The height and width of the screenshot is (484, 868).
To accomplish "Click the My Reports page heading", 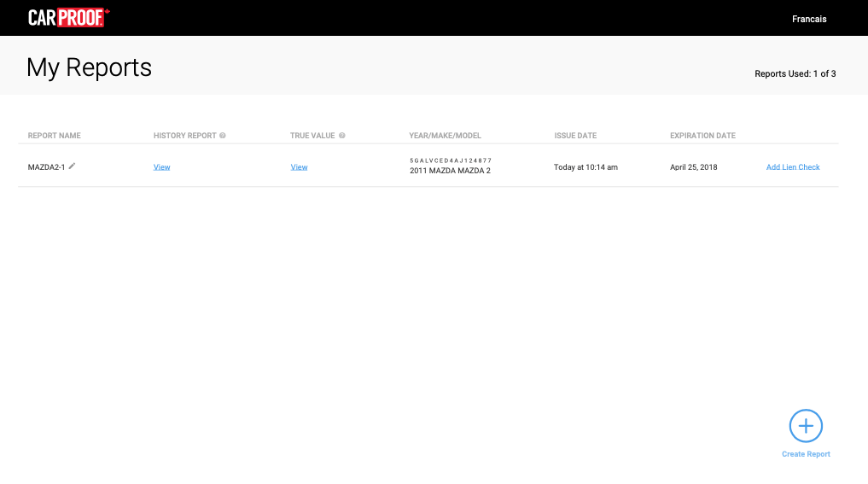I will point(89,68).
